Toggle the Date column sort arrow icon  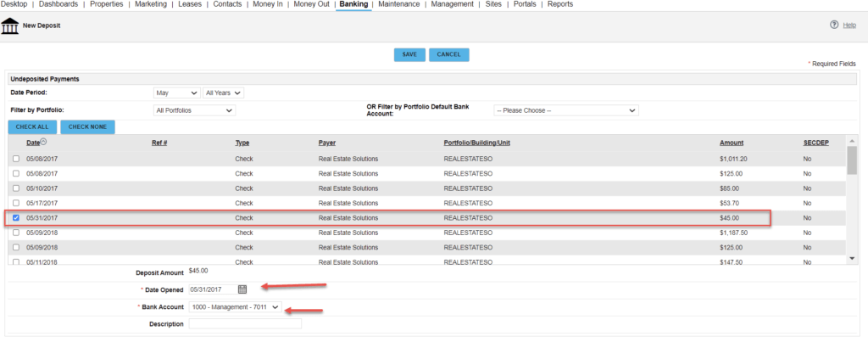click(43, 143)
